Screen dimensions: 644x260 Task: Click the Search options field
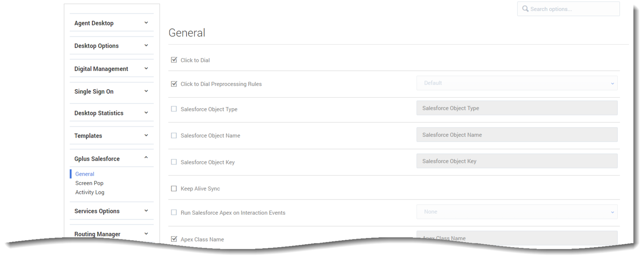coord(568,9)
